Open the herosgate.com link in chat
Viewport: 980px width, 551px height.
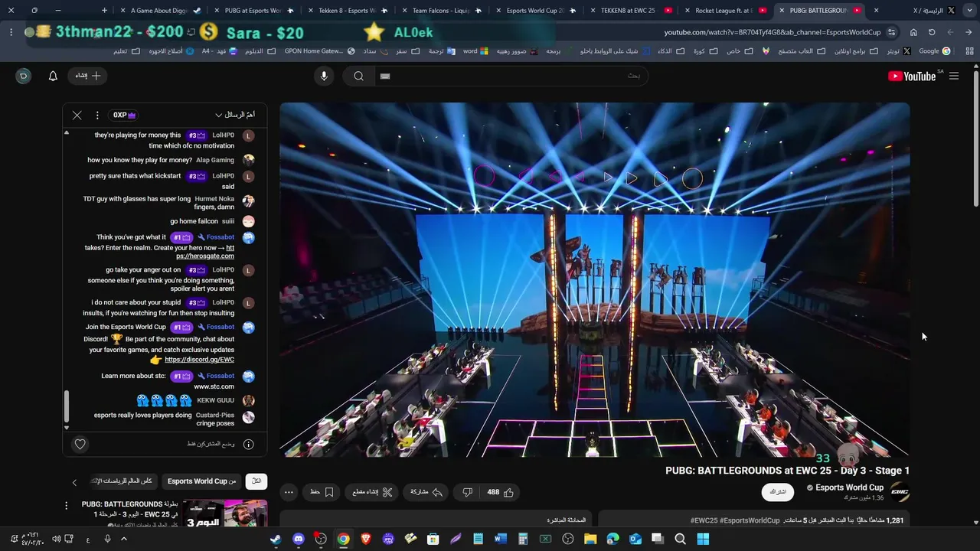coord(205,252)
